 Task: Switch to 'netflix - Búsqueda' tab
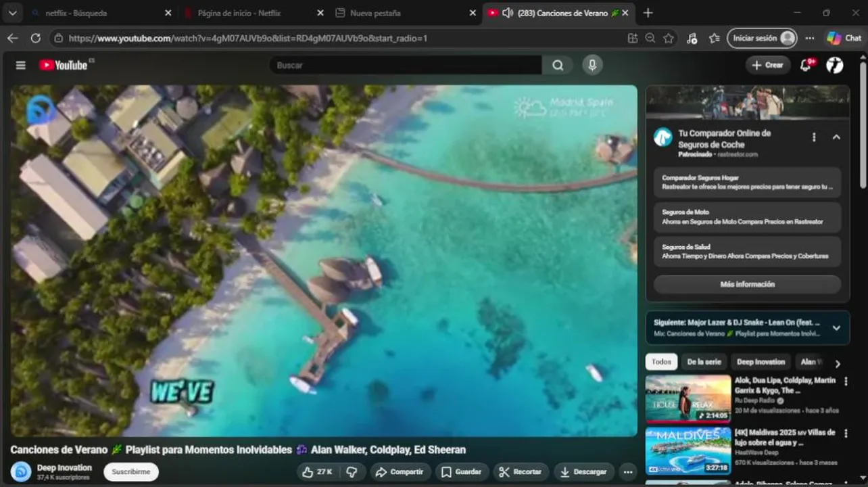100,13
